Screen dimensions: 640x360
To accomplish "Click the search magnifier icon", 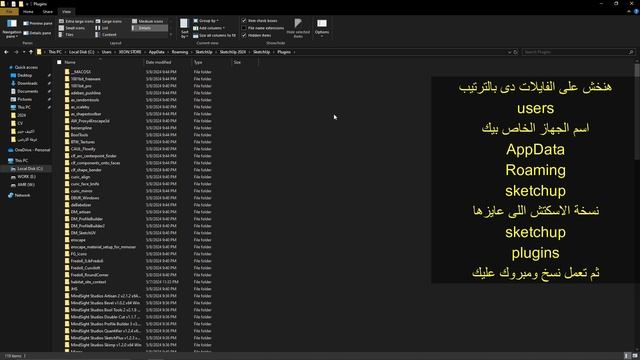I will [x=631, y=52].
